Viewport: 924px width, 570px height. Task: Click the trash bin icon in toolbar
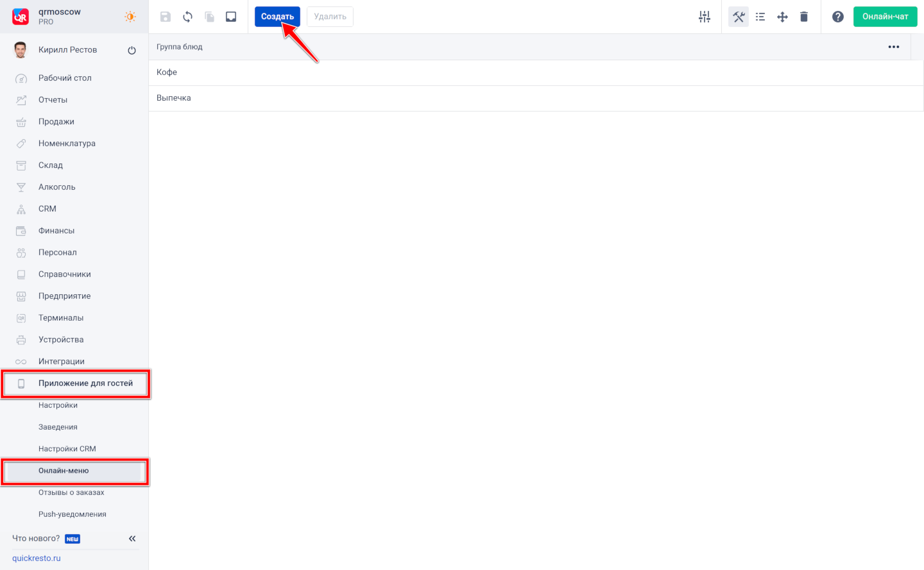(x=804, y=17)
